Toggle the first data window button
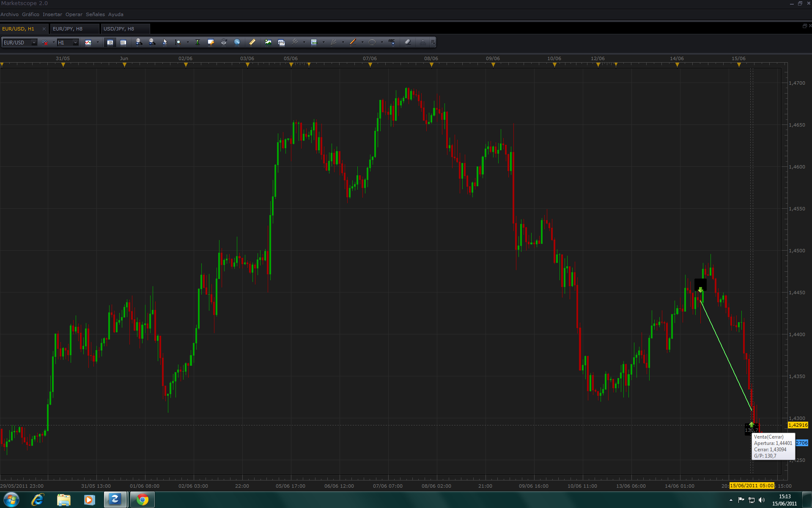Screen dimensions: 812x508 point(110,42)
